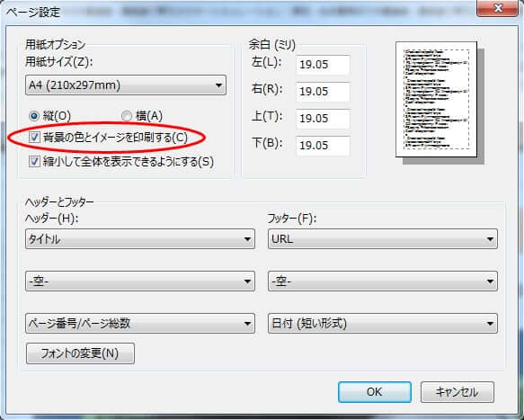This screenshot has width=524, height=420.
Task: Toggle 背景の色とイメージを印刷する checkbox
Action: click(34, 137)
